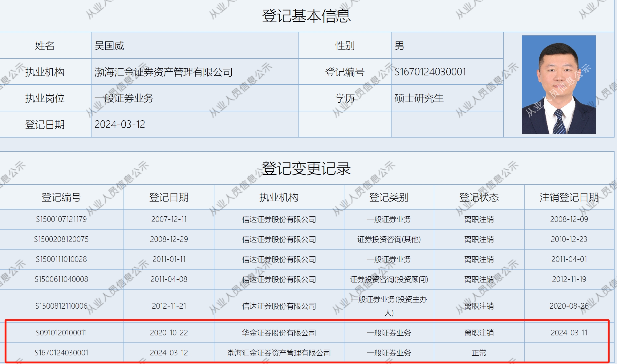
Task: Click 渤海汇金证券资产管理有限公司 in basic info
Action: point(163,72)
